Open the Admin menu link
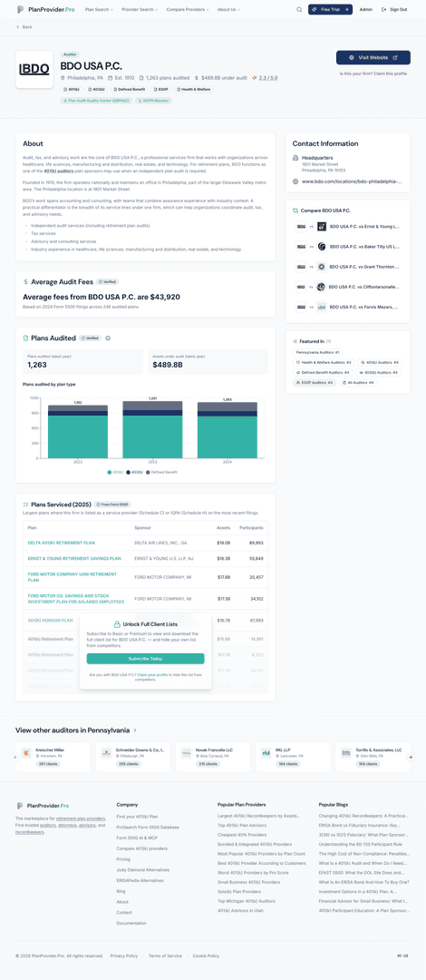426x980 pixels. (366, 9)
